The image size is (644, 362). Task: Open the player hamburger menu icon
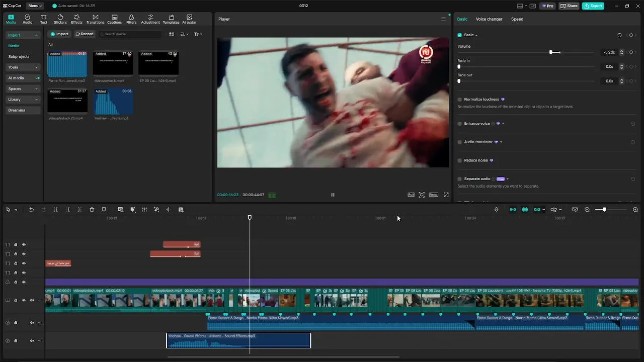tap(443, 19)
